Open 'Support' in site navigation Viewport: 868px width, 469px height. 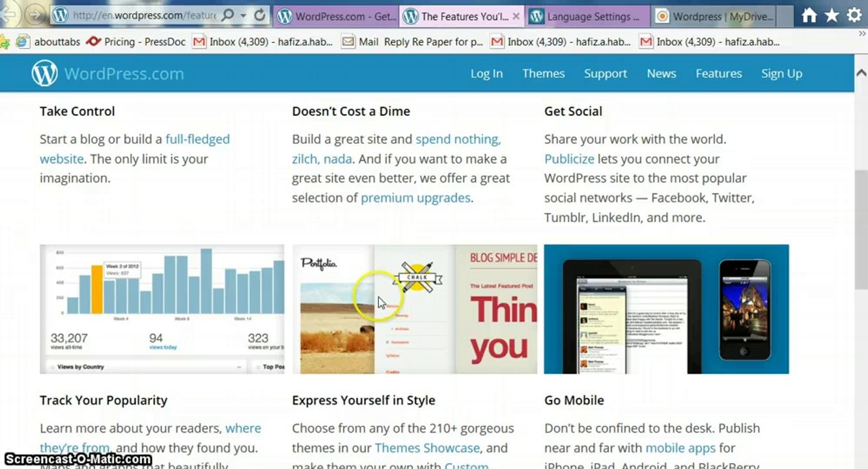tap(606, 74)
